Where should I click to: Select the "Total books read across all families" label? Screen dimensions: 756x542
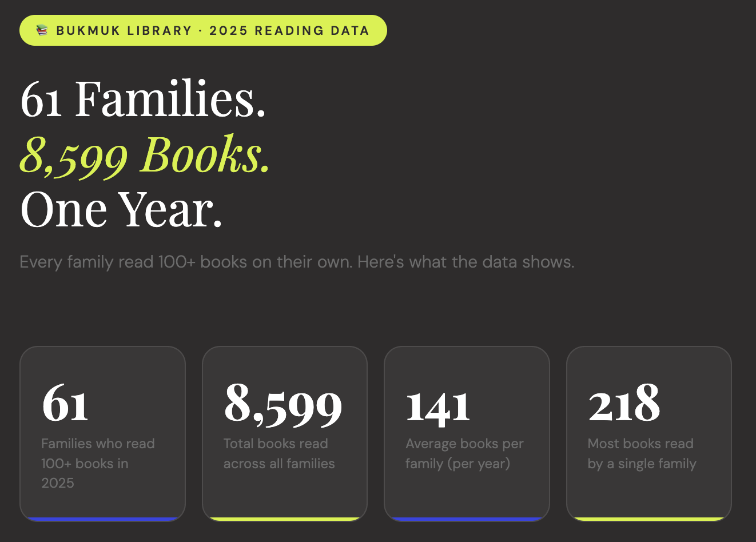[x=279, y=453]
